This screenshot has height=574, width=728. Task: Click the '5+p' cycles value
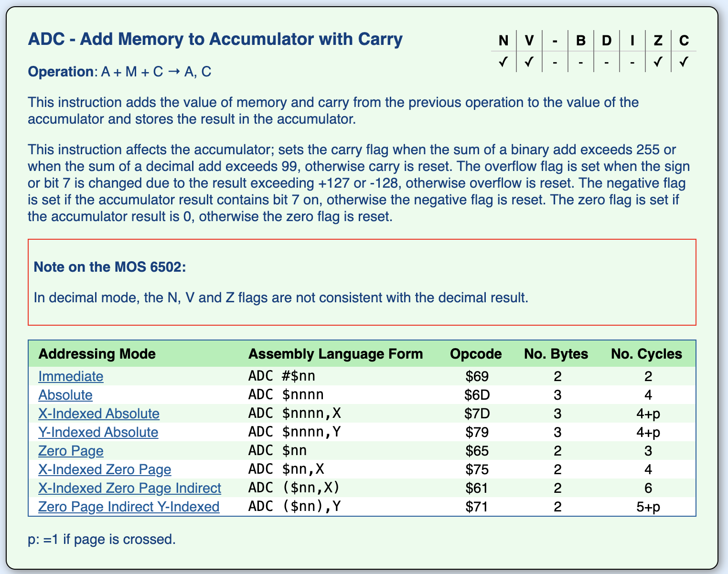tap(648, 507)
